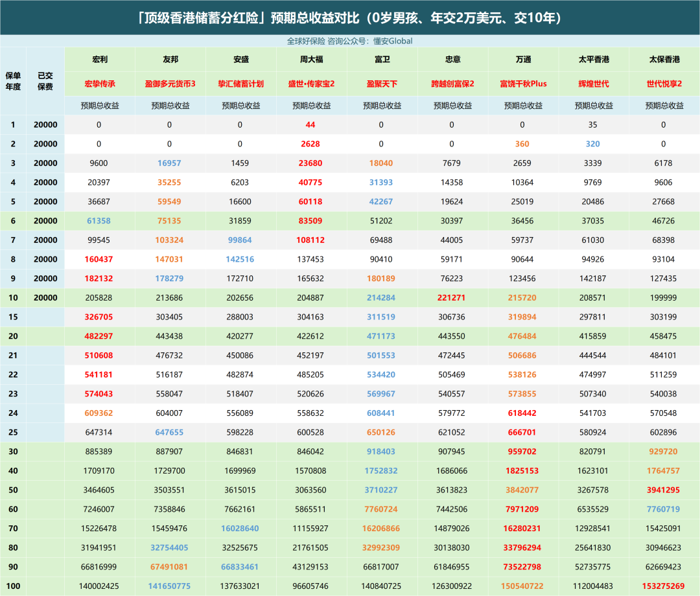Click the product name 盈御多元货币3
The image size is (700, 596).
coord(170,84)
